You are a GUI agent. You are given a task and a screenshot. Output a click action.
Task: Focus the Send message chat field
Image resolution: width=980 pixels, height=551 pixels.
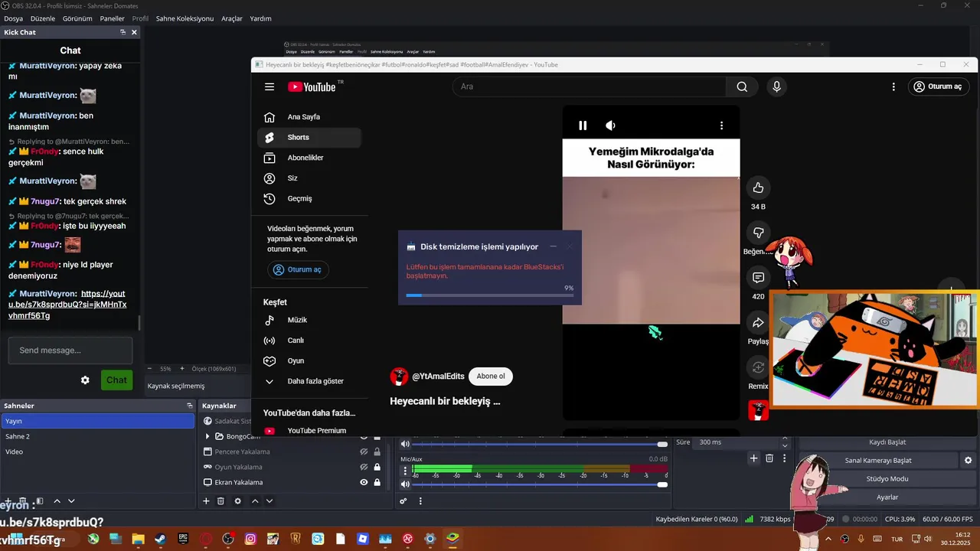[x=70, y=350]
